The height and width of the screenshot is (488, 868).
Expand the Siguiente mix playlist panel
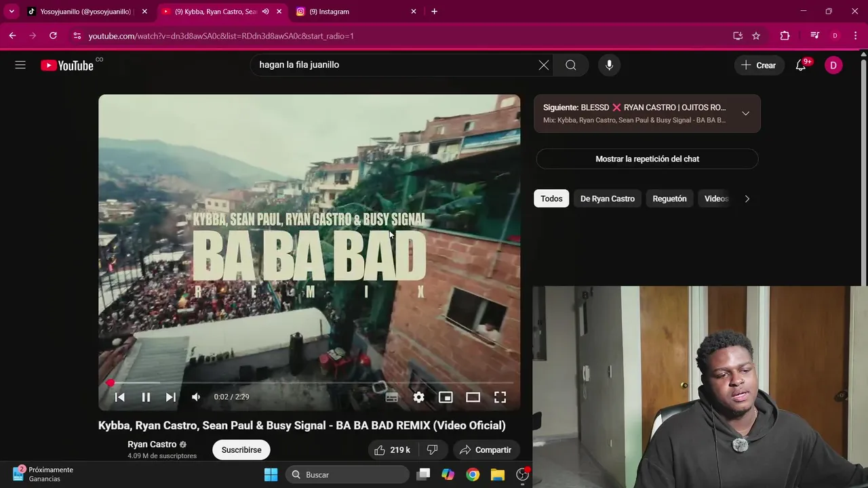745,113
